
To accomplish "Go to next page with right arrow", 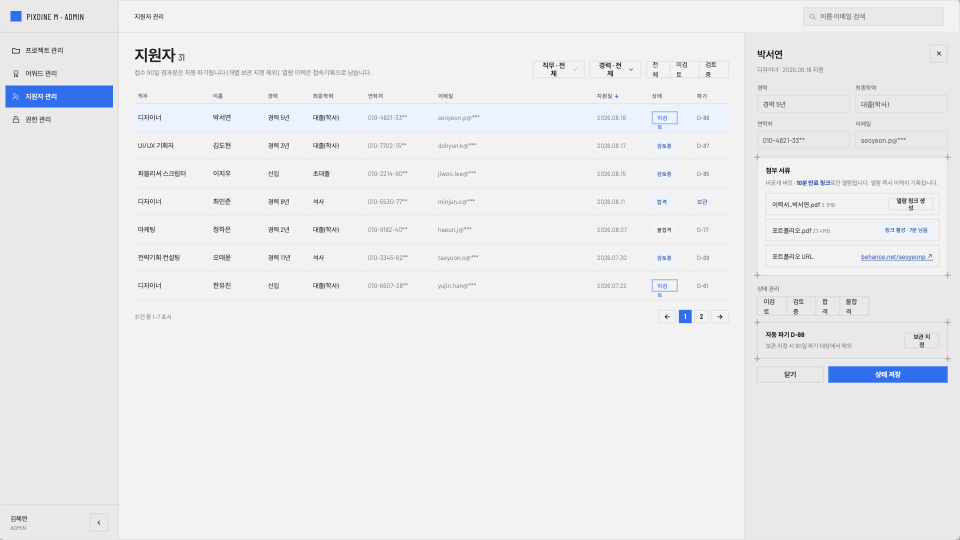I will (x=720, y=317).
